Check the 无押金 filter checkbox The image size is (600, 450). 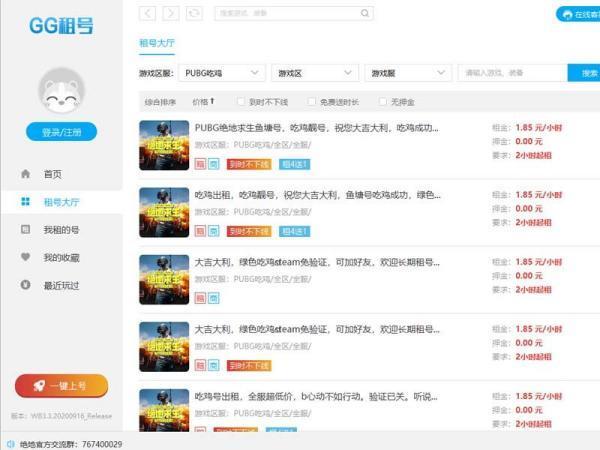383,102
